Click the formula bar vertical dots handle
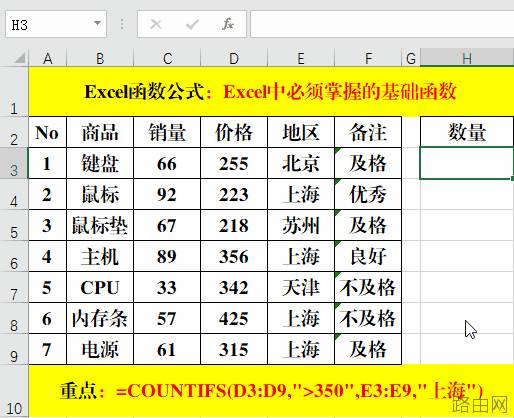This screenshot has height=418, width=514. pos(122,24)
